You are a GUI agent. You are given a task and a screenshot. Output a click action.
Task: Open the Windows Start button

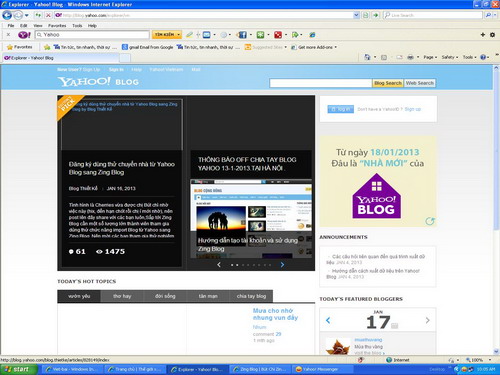click(18, 369)
